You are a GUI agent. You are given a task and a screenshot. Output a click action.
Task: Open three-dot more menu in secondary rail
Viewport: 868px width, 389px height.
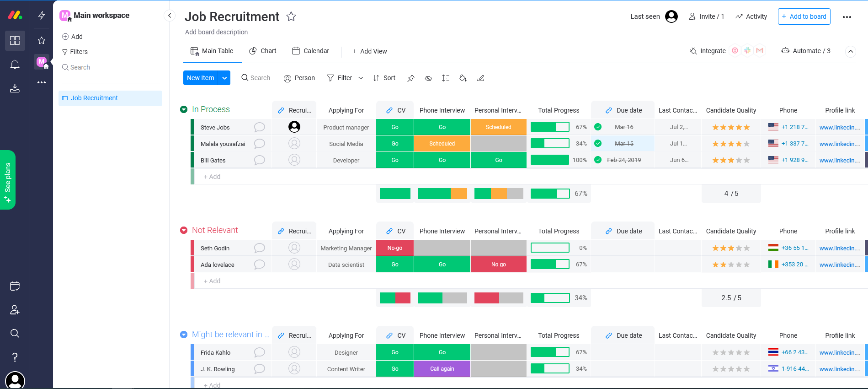[x=42, y=82]
